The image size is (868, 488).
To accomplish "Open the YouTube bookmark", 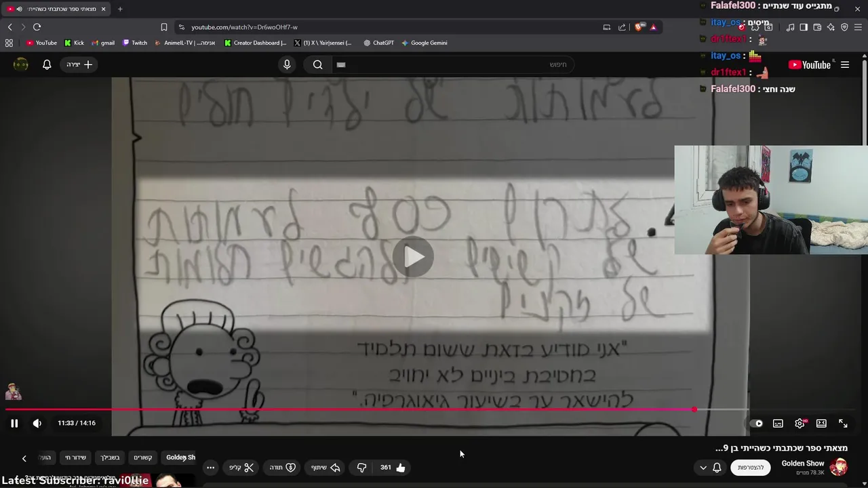I will pyautogui.click(x=42, y=43).
